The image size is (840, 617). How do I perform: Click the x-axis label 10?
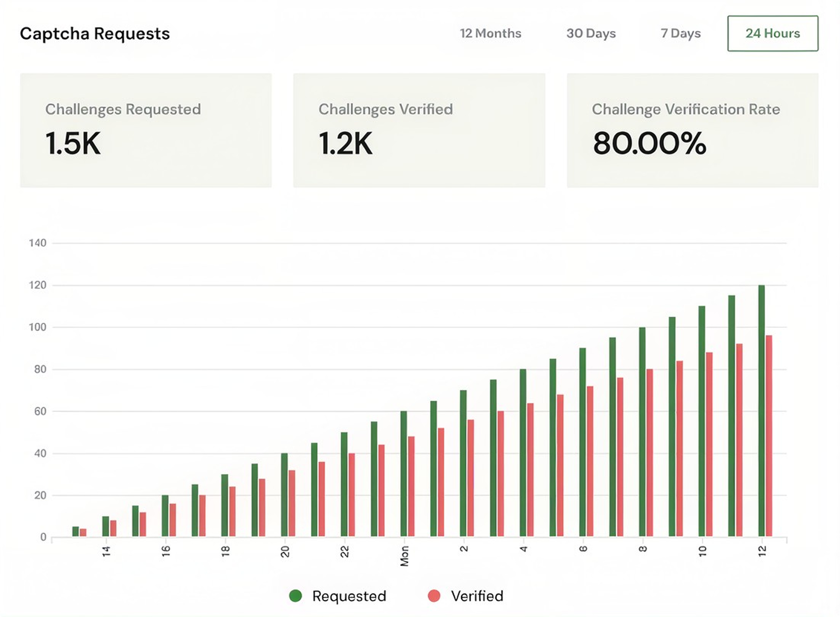coord(703,551)
